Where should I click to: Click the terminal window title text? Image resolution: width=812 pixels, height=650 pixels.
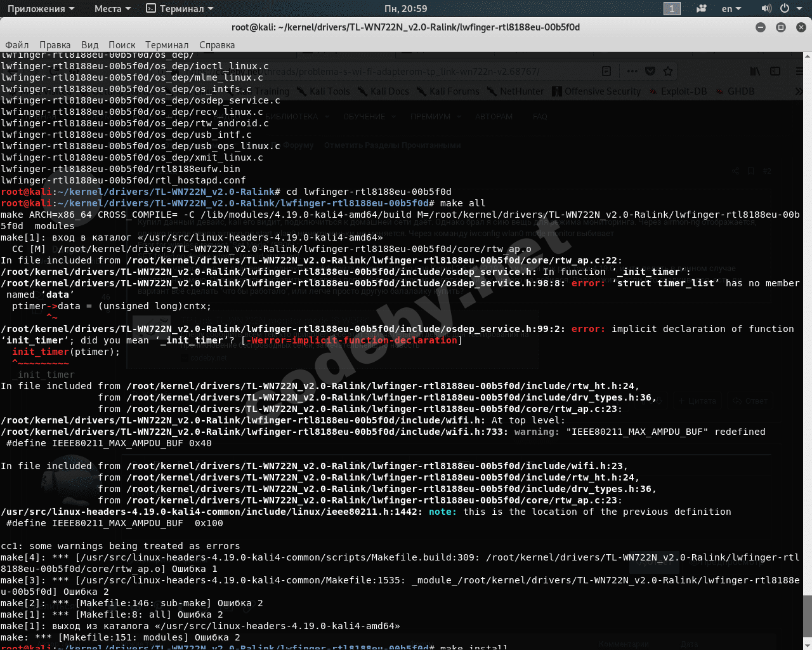pos(405,27)
